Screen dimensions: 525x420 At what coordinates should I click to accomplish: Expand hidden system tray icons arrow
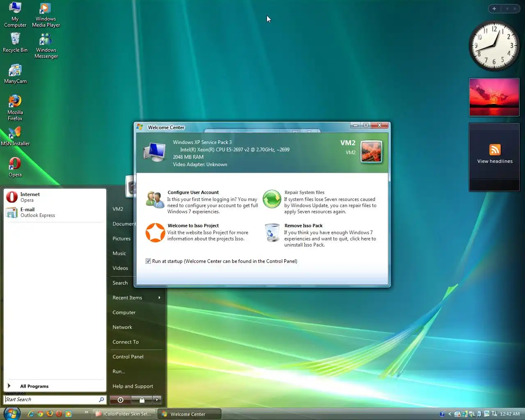[450, 414]
